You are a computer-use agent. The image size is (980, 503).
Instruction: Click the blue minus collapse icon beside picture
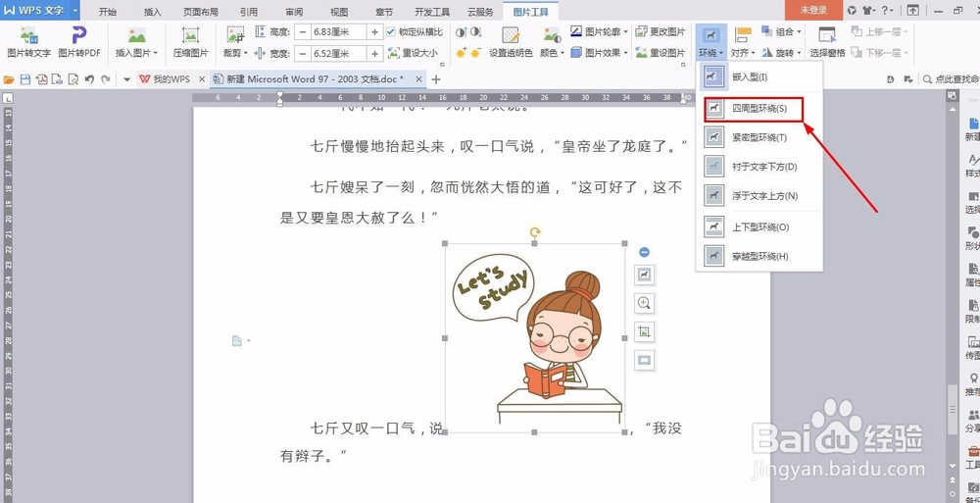point(645,252)
